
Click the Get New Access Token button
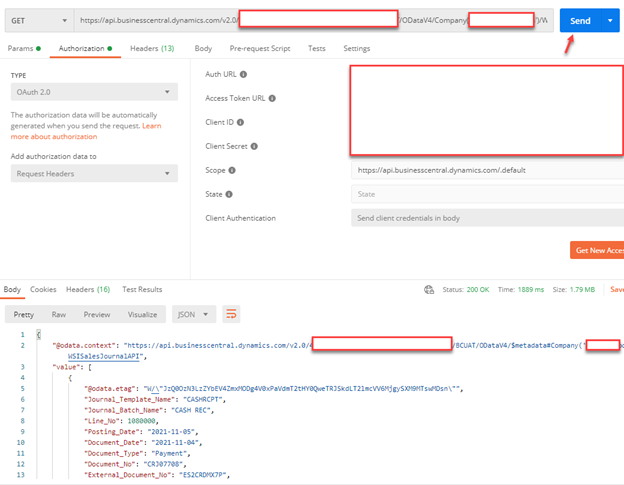point(597,250)
